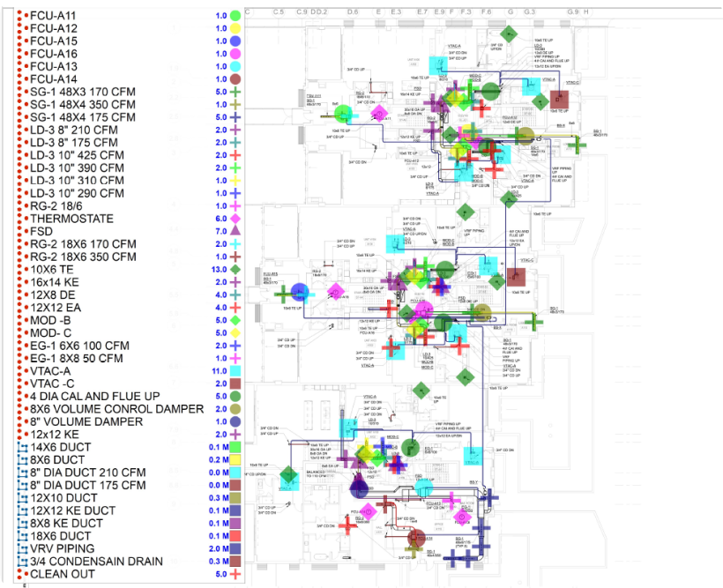Select the 3/4 CONDENSAIN DRAIN item
The image size is (723, 588).
tap(96, 562)
